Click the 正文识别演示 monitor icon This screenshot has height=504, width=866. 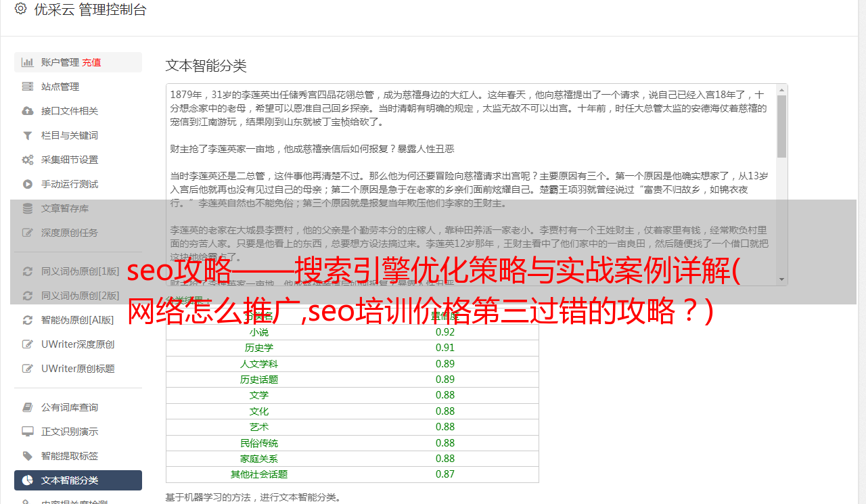click(x=28, y=432)
